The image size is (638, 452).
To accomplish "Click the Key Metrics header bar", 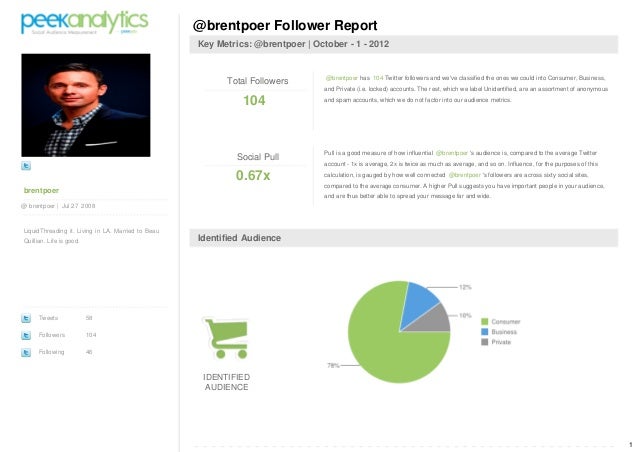I will point(404,44).
